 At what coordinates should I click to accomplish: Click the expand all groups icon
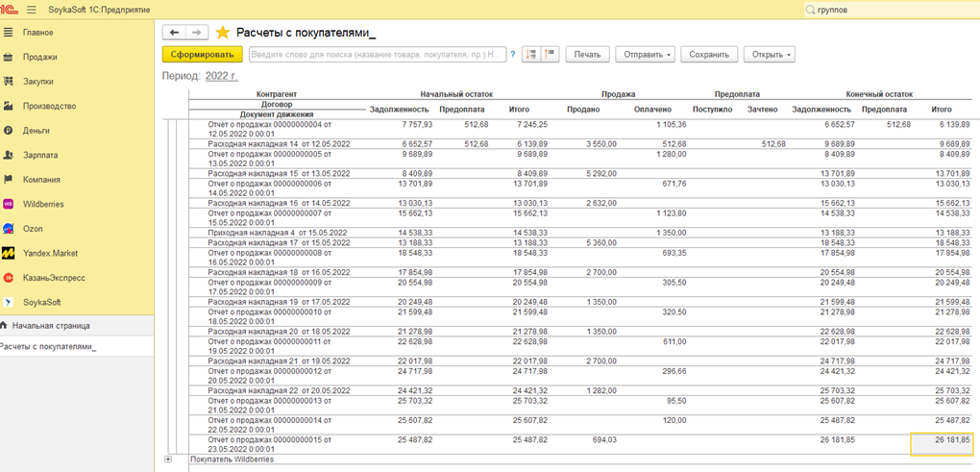point(531,55)
